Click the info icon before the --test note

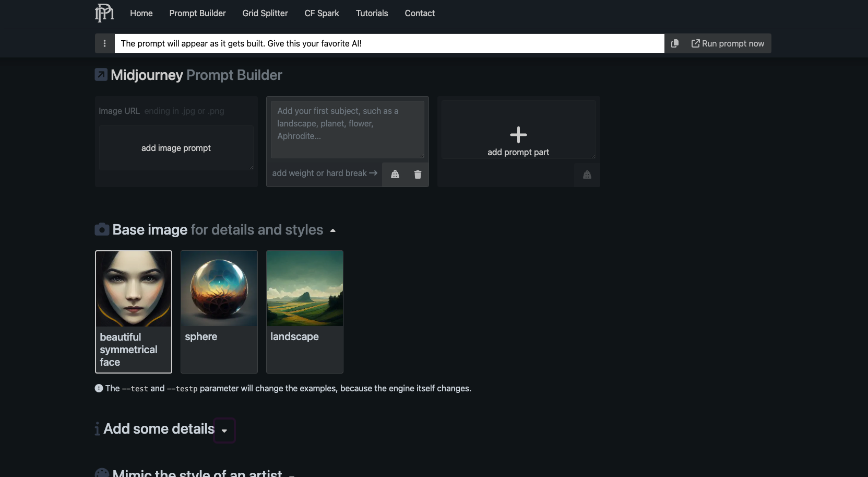(99, 388)
